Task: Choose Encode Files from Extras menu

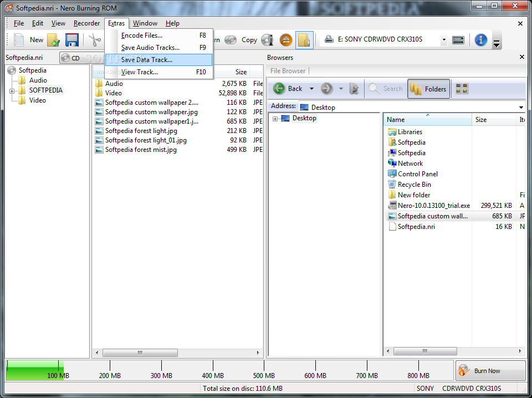Action: click(x=159, y=35)
